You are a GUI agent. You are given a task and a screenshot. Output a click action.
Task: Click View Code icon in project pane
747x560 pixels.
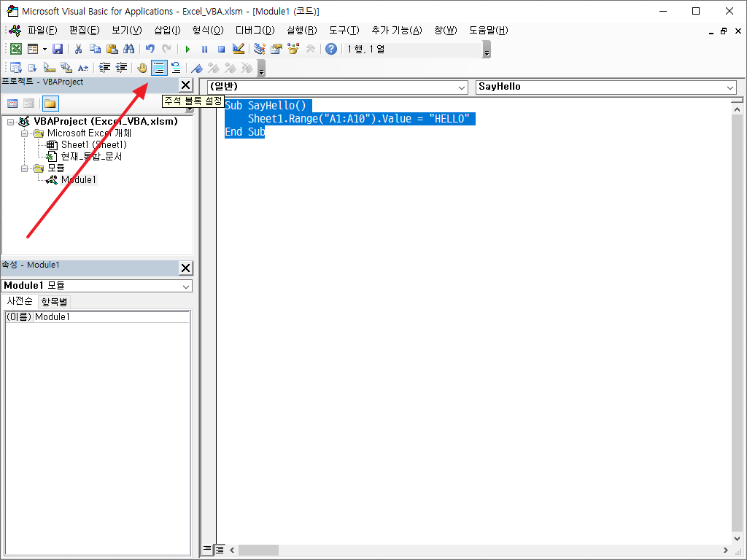point(13,104)
